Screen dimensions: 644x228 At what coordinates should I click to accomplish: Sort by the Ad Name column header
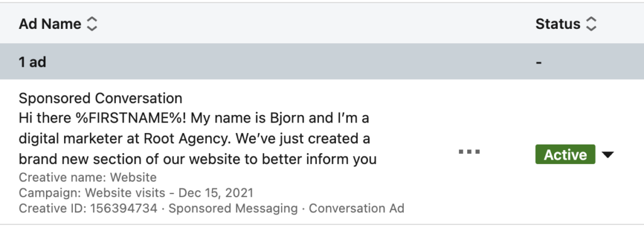click(x=50, y=24)
